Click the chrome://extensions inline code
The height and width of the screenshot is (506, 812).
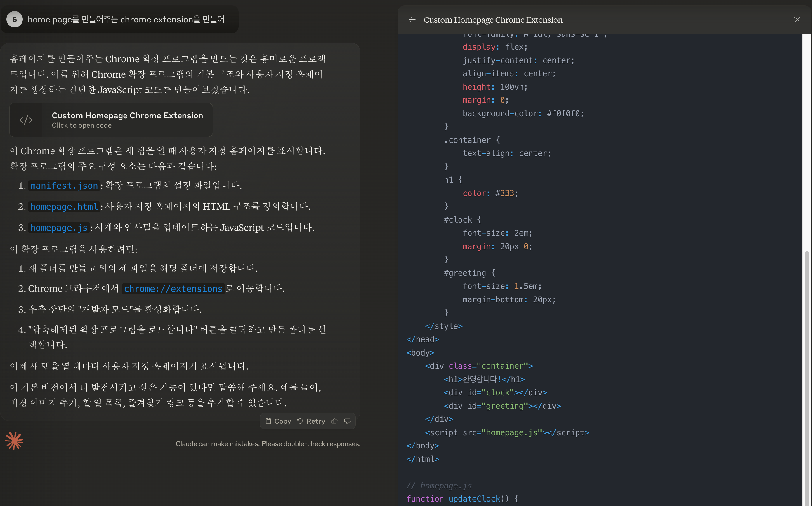(173, 289)
